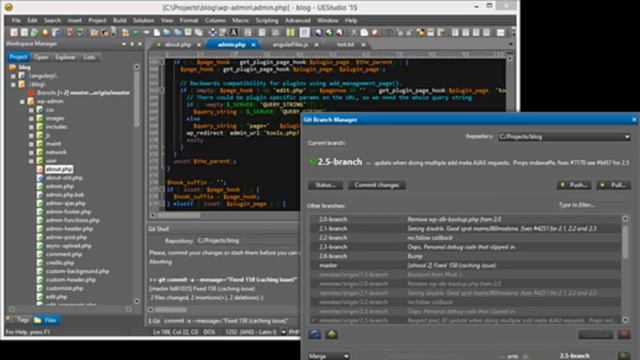
Task: Open the Merge action dropdown
Action: [x=329, y=356]
